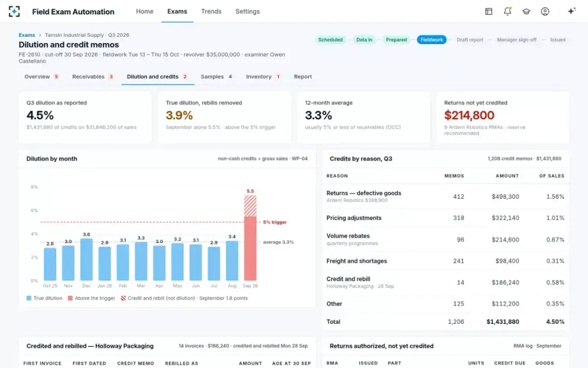Switch to the Samples tab

(x=217, y=77)
